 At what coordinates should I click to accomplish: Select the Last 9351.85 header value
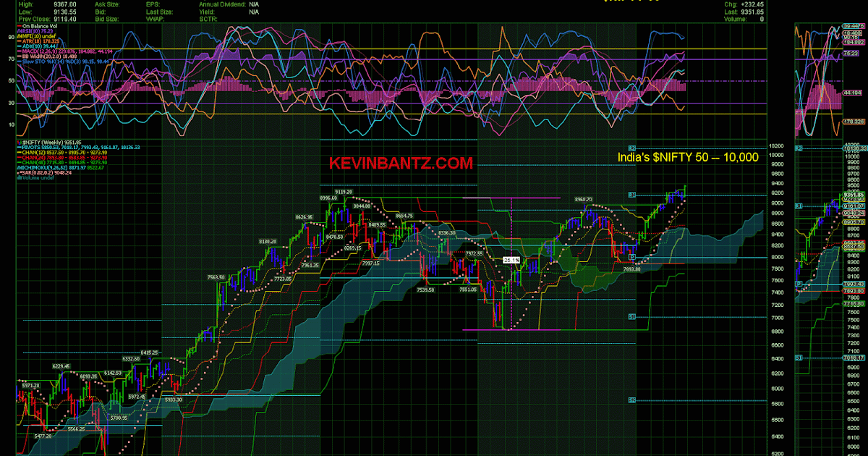751,12
